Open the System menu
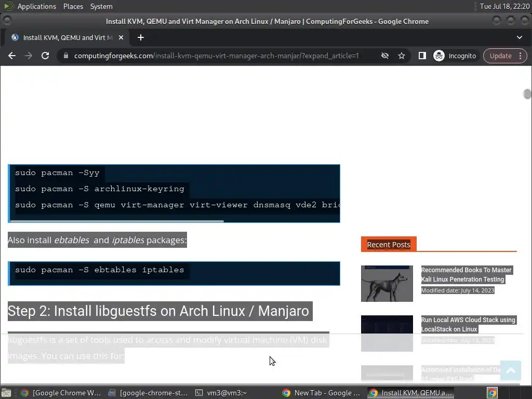 [101, 6]
